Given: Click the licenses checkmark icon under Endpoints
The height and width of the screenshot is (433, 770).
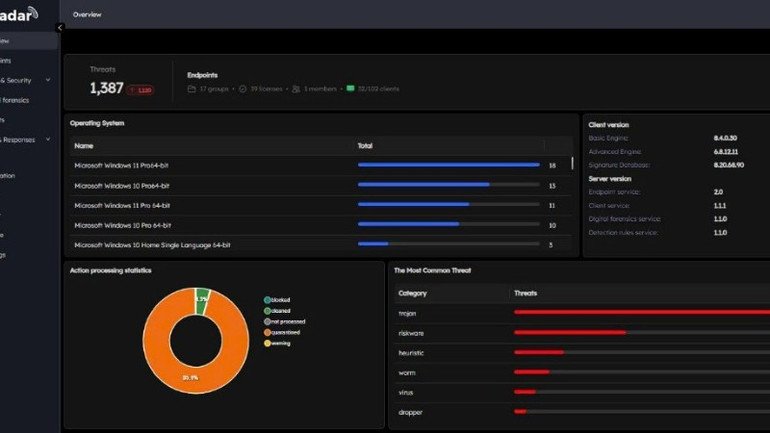Looking at the screenshot, I should tap(243, 89).
